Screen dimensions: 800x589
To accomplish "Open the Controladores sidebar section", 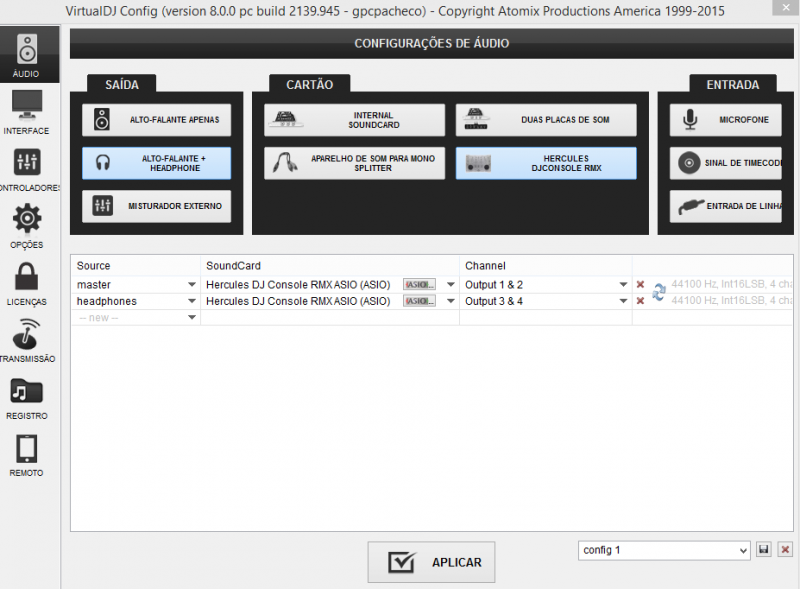I will click(27, 168).
